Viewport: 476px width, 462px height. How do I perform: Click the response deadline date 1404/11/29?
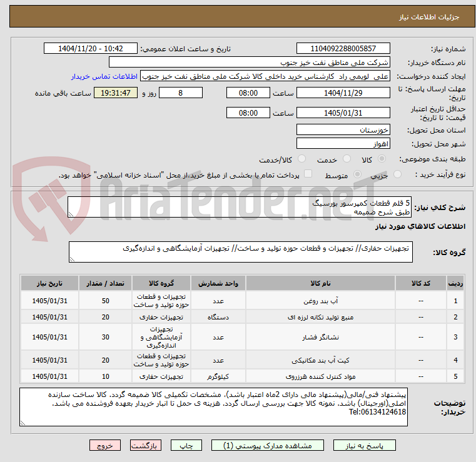pos(343,93)
